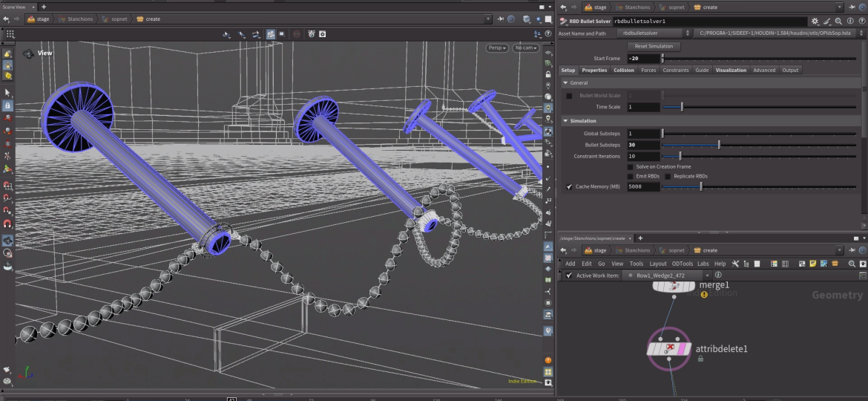868x401 pixels.
Task: Enable Solve on Creation Frame checkbox
Action: coord(631,166)
